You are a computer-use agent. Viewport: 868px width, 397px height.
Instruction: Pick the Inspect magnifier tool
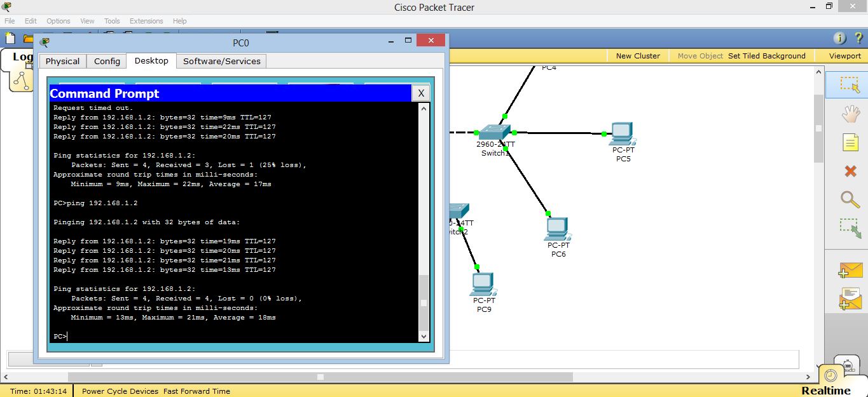[850, 199]
